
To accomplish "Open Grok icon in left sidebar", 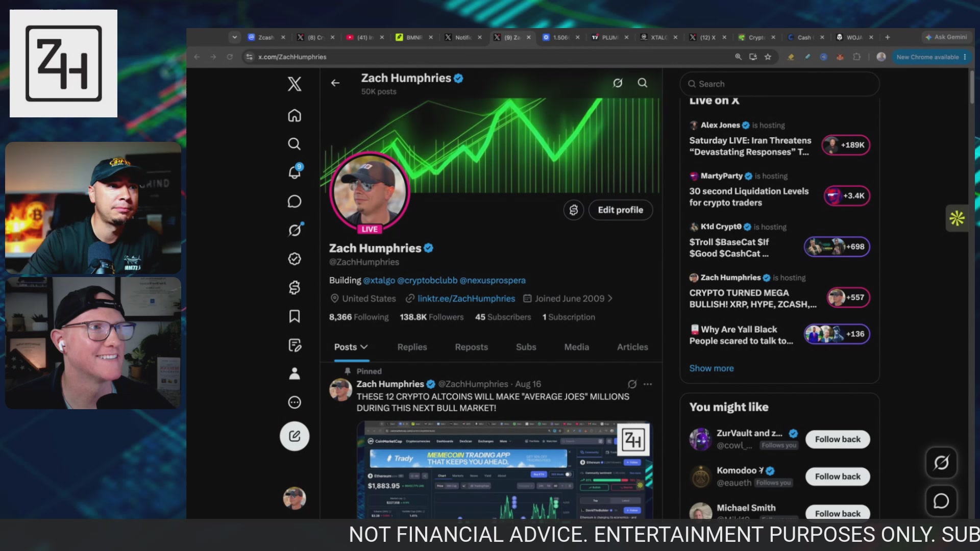I will click(x=295, y=230).
